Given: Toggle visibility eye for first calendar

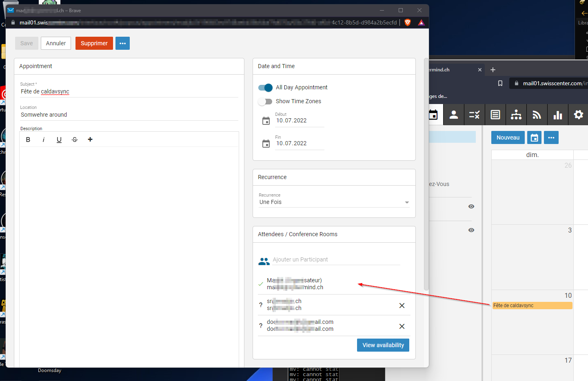Looking at the screenshot, I should click(x=471, y=206).
